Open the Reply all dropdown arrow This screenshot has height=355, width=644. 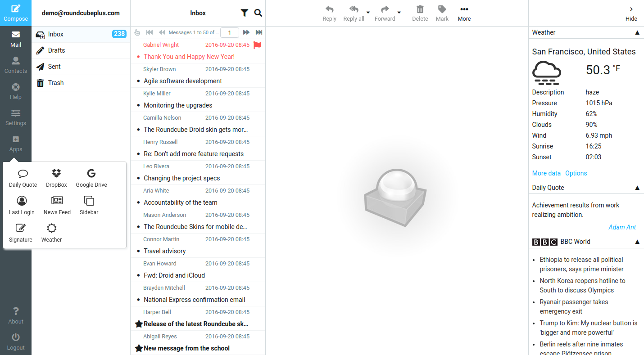pos(368,13)
